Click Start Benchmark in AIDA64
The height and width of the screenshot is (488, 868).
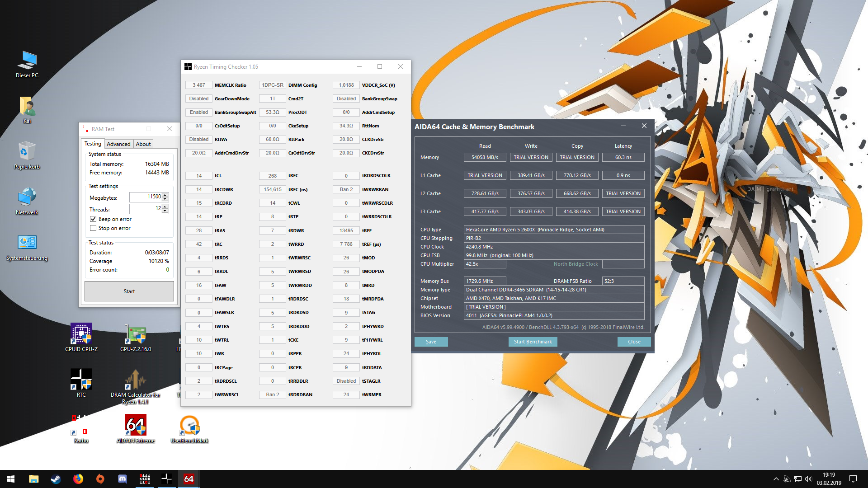(533, 342)
